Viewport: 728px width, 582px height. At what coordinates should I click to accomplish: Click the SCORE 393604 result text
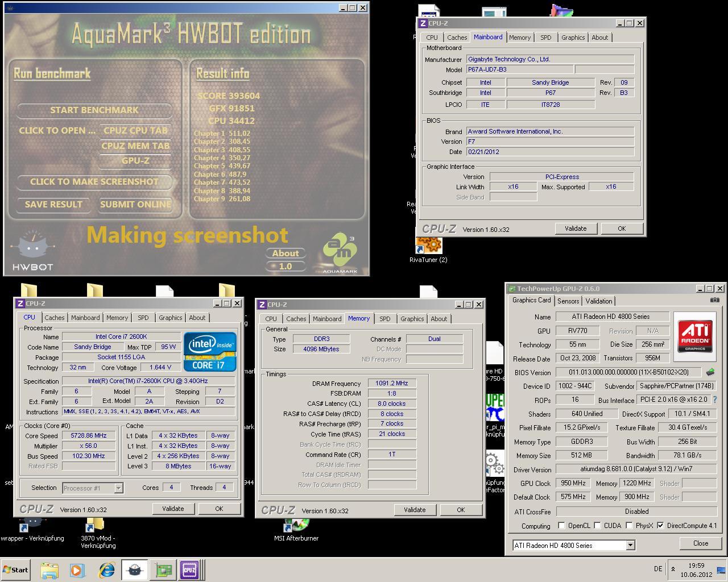click(229, 96)
